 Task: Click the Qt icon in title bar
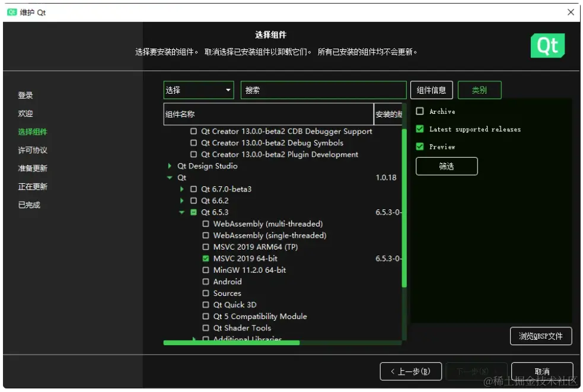pos(12,12)
